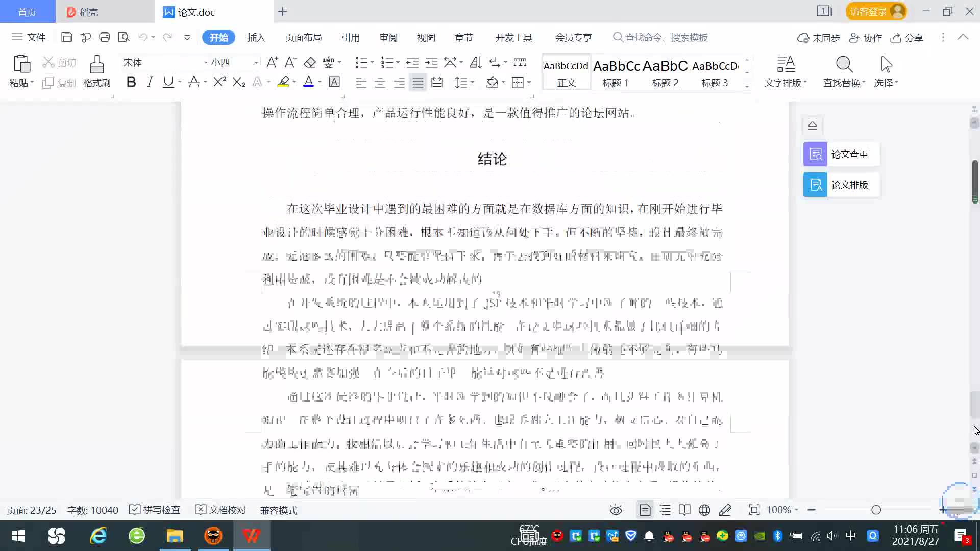Click the Italic formatting icon
The image size is (980, 551).
click(x=150, y=82)
